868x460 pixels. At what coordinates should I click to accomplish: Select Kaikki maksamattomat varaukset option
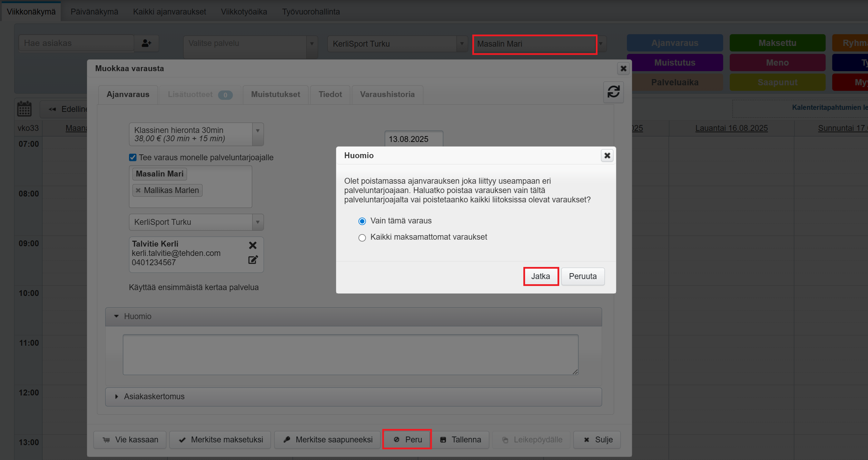[362, 238]
